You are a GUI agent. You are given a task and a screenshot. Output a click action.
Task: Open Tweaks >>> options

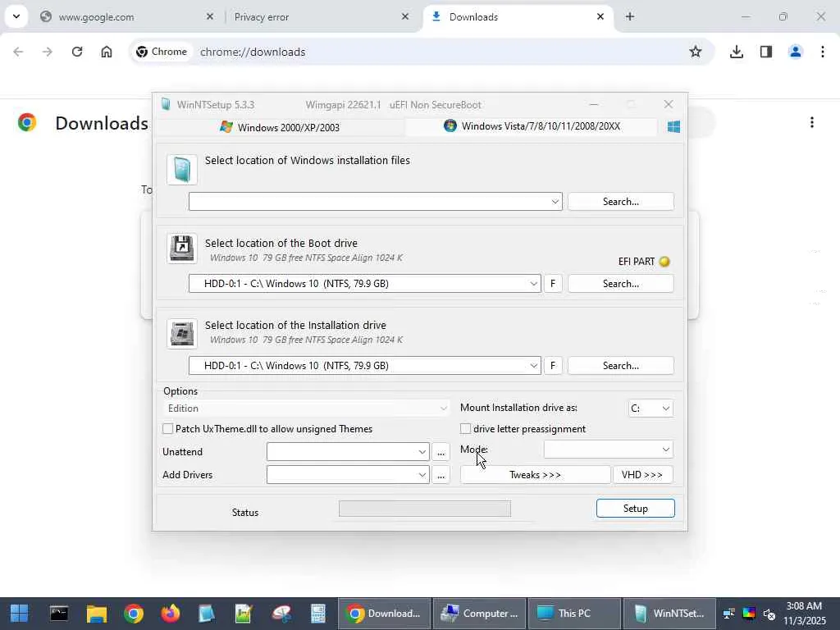pos(535,475)
